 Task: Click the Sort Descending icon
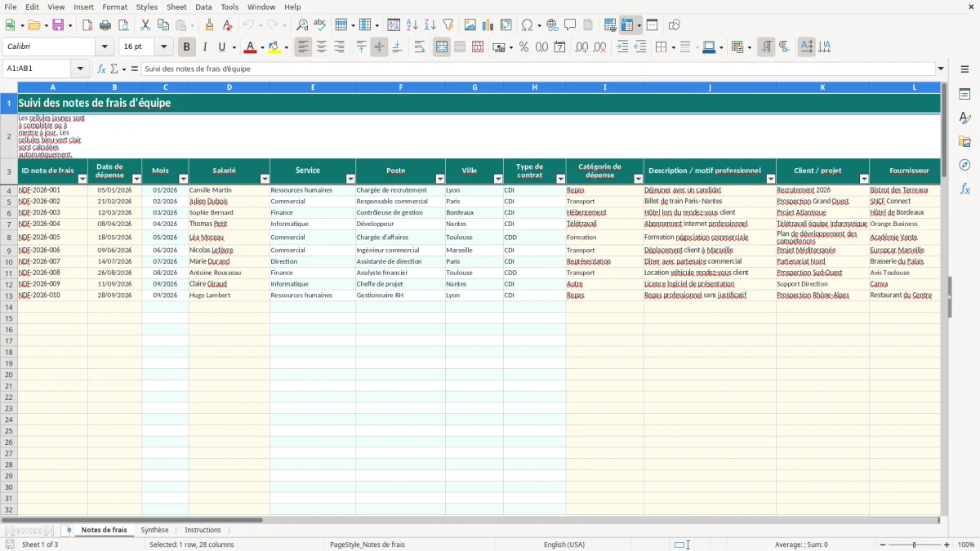(430, 25)
